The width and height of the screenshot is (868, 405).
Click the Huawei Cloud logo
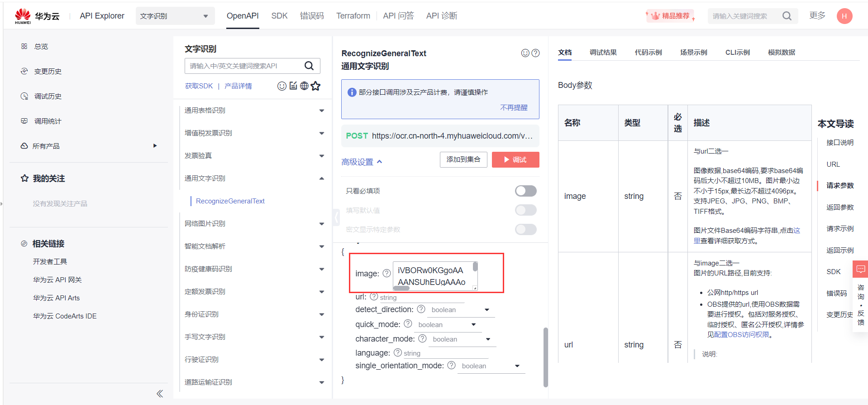(37, 16)
